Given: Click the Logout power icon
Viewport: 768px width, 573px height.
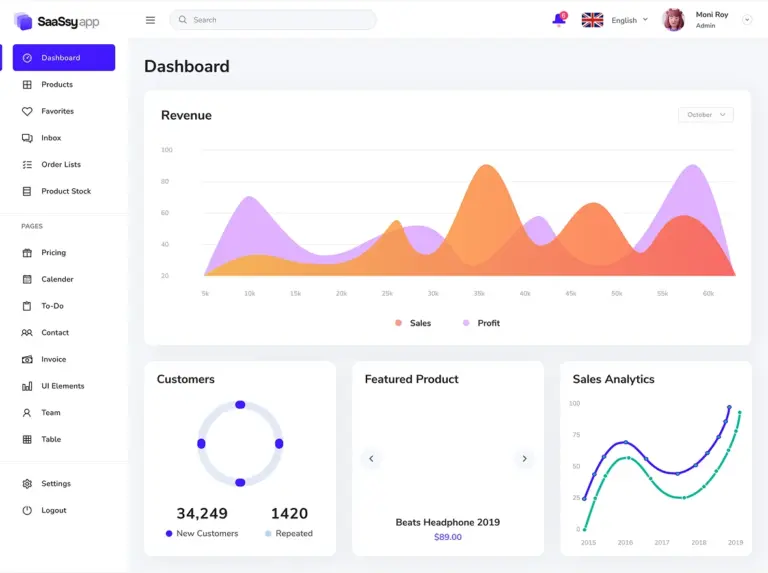Looking at the screenshot, I should 27,510.
